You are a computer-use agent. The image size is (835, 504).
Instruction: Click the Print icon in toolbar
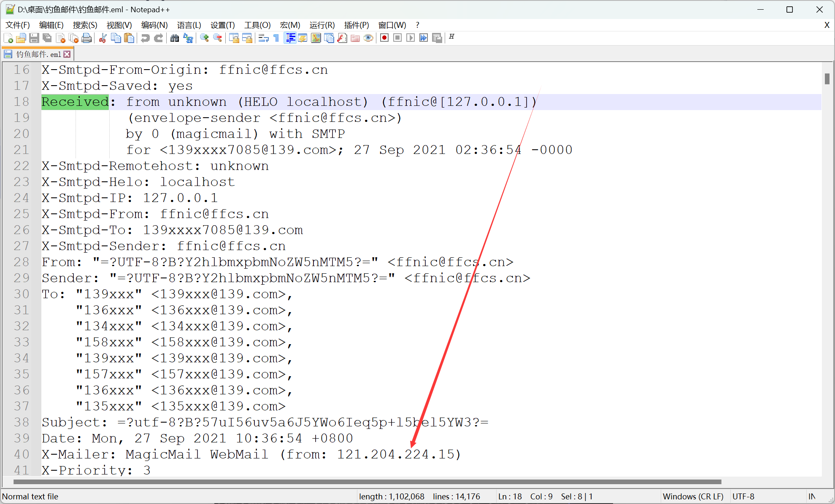[86, 38]
